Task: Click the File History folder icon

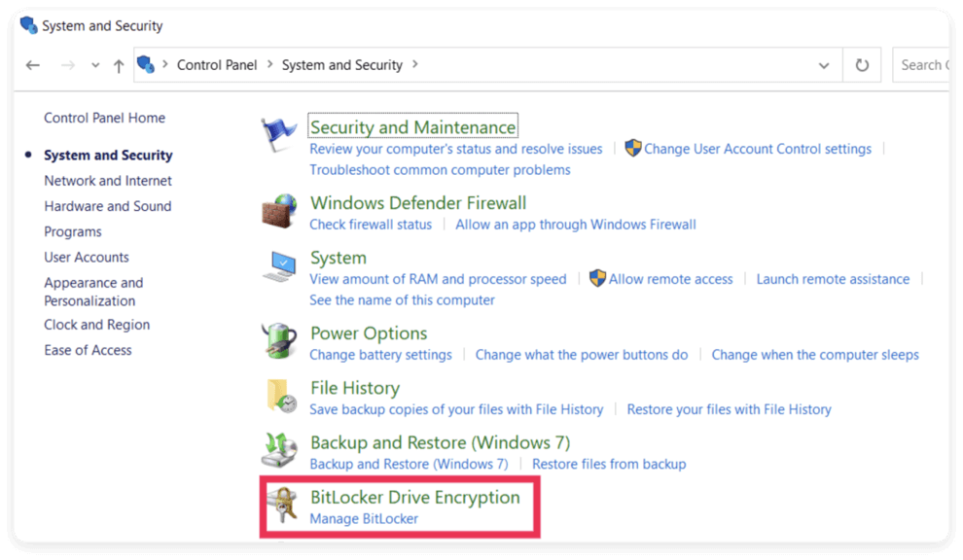Action: click(x=280, y=394)
